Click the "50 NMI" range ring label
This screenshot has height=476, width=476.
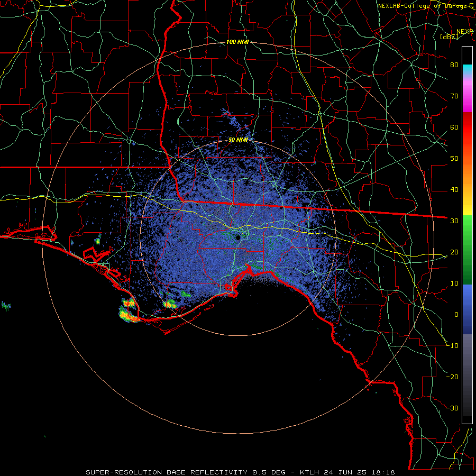[238, 140]
